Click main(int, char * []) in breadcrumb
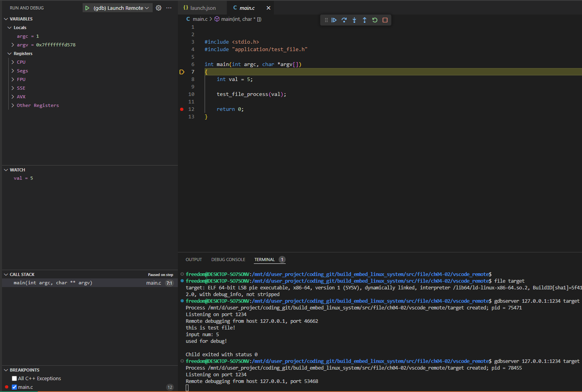Image resolution: width=582 pixels, height=392 pixels. tap(241, 19)
